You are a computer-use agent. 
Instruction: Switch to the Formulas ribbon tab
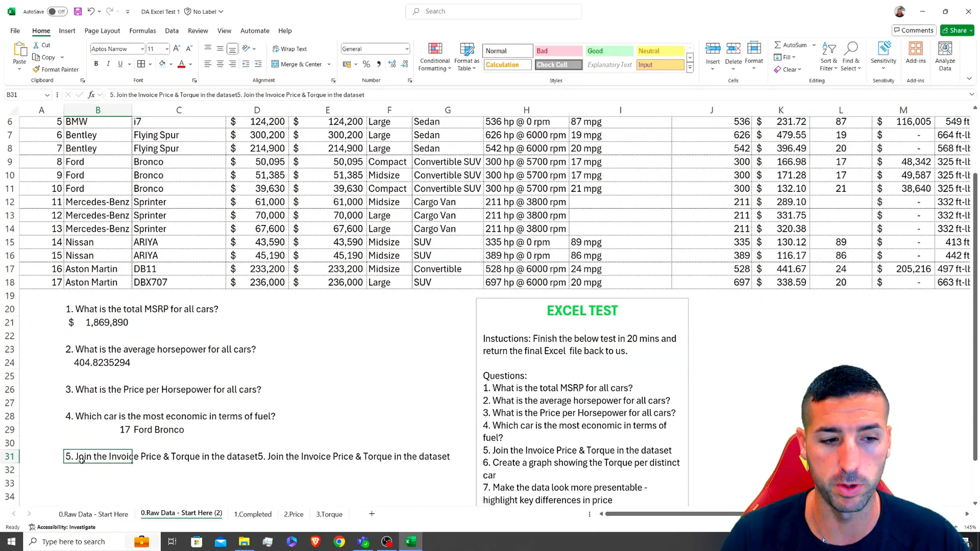click(142, 31)
